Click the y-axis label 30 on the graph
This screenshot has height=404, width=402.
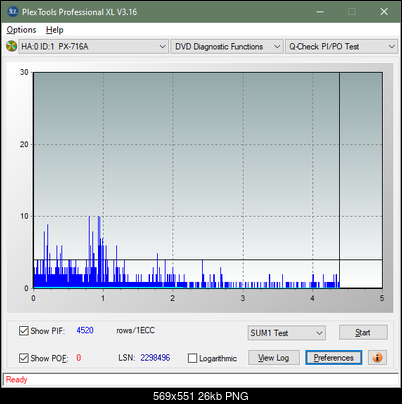24,72
